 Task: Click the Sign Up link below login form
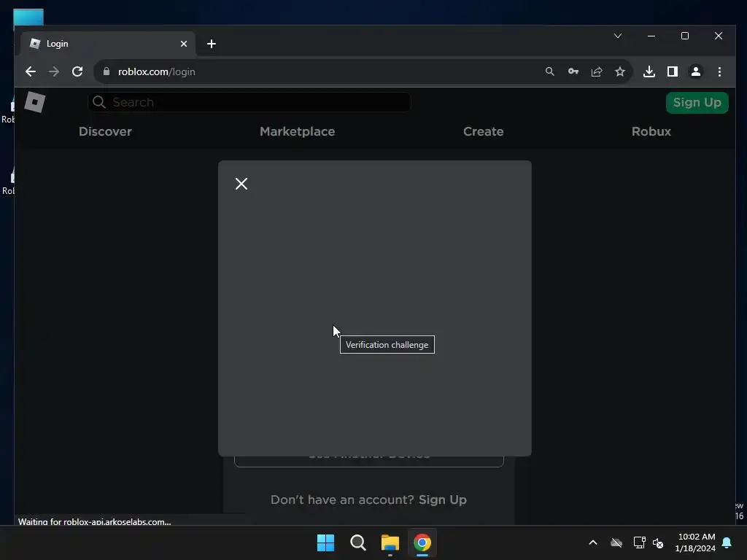443,499
